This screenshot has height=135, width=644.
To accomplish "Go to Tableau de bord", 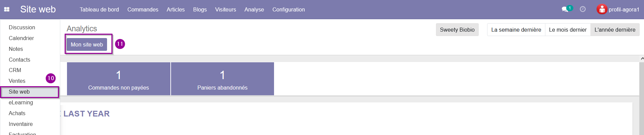I will click(99, 9).
